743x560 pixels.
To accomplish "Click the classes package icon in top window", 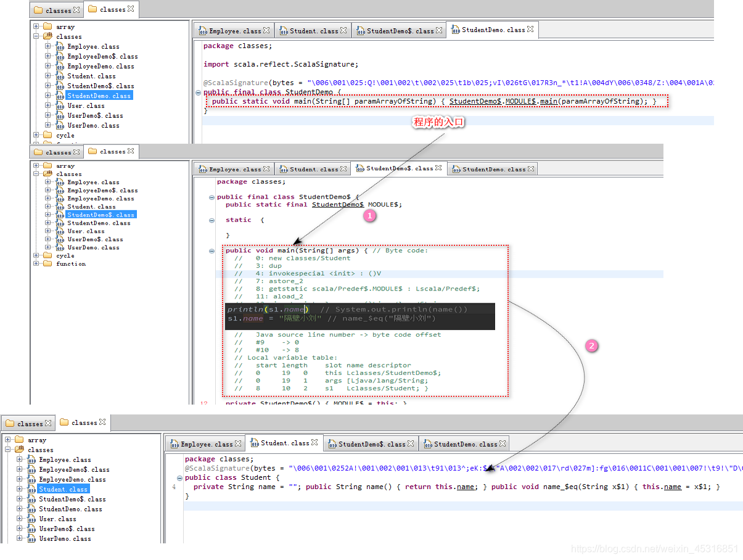I will coord(47,36).
